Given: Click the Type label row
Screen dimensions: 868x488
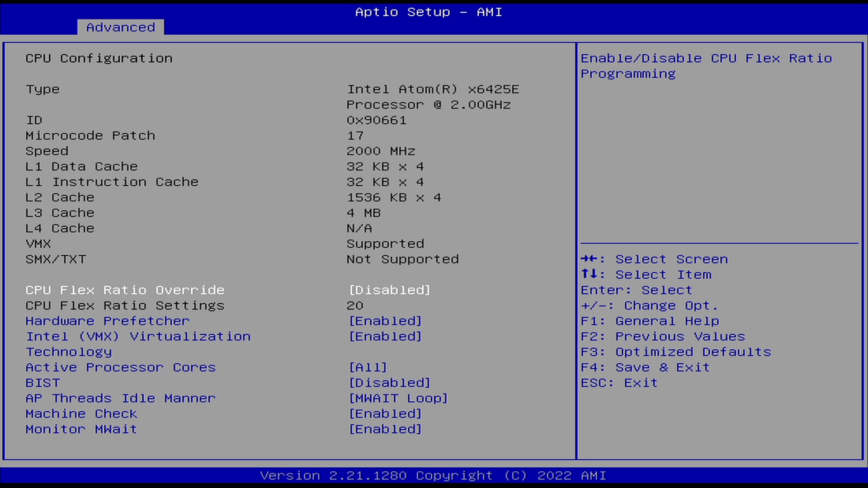Looking at the screenshot, I should pos(42,89).
